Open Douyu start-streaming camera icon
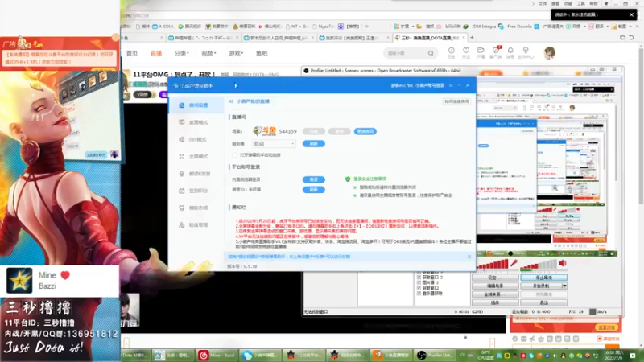 [481, 52]
